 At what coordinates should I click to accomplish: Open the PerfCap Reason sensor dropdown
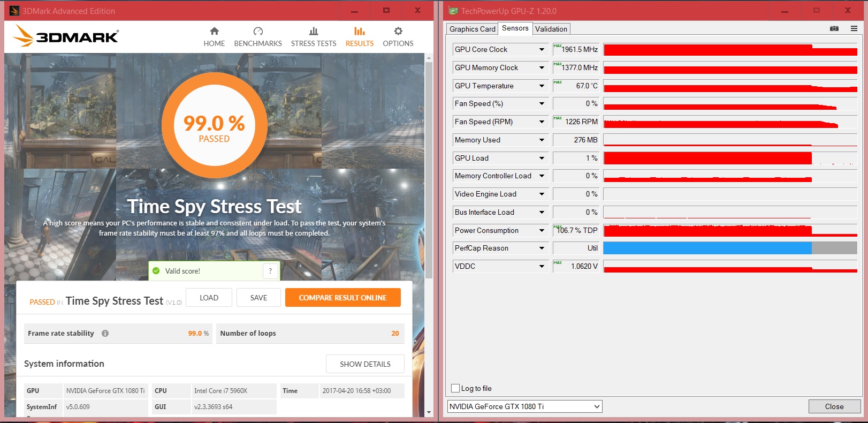point(542,248)
